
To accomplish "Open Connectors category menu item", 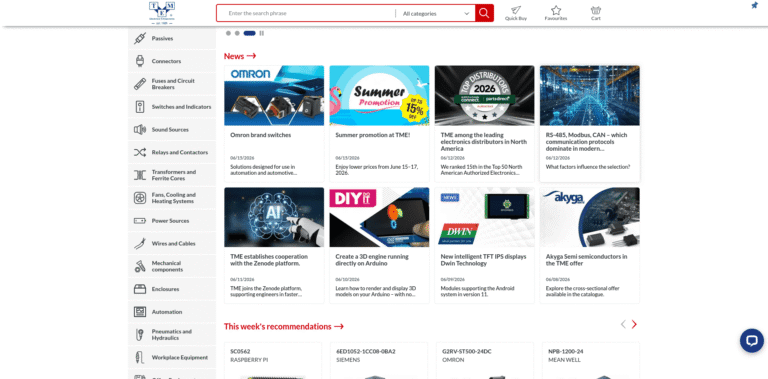I will (172, 61).
